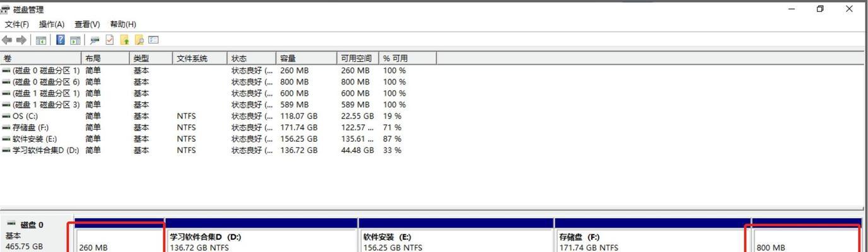Open the 查看(V) menu
Viewport: 868px width, 252px height.
coord(87,24)
